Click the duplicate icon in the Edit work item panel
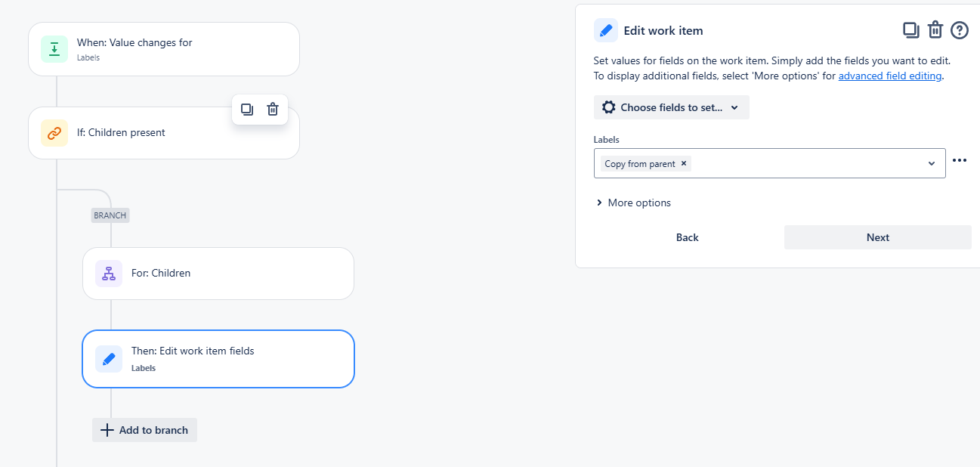980x467 pixels. point(910,29)
